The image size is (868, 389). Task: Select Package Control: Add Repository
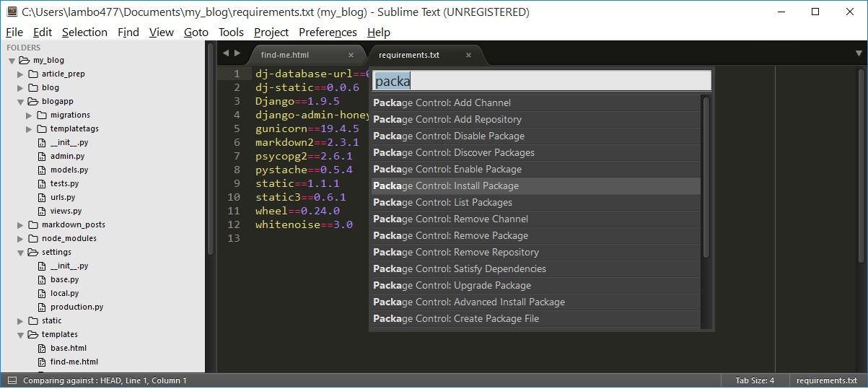(x=535, y=119)
